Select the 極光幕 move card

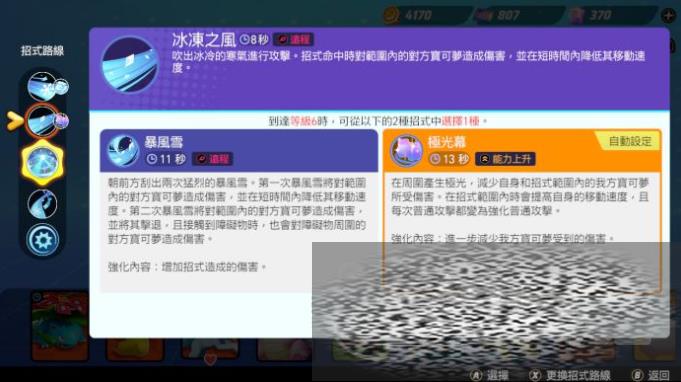point(522,211)
